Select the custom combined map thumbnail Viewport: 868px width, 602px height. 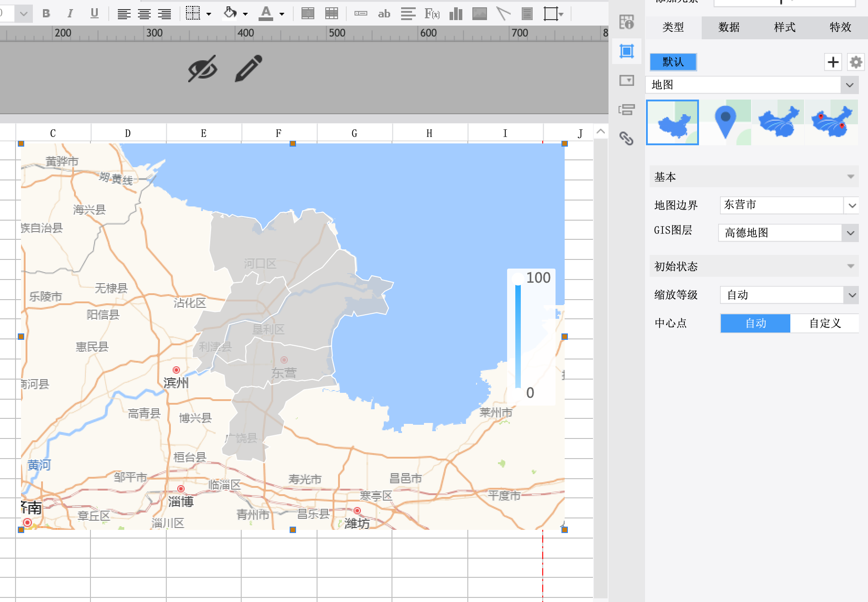[x=831, y=122]
